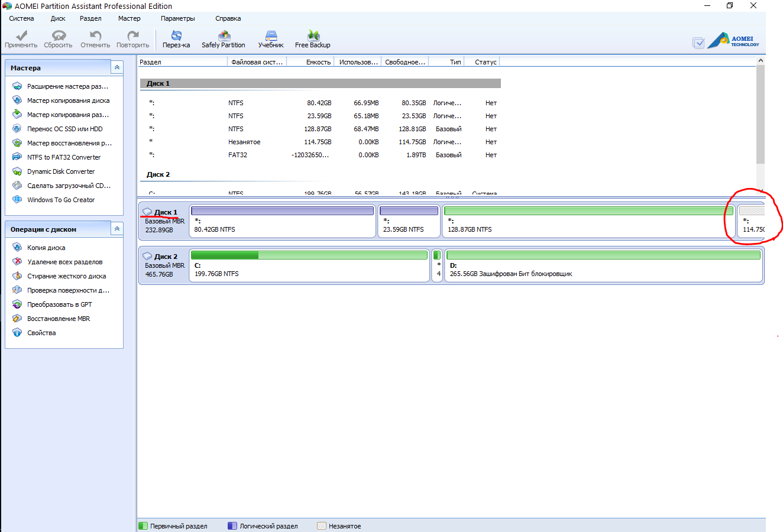Select the D: 265.56GB encrypted partition block

coord(603,265)
